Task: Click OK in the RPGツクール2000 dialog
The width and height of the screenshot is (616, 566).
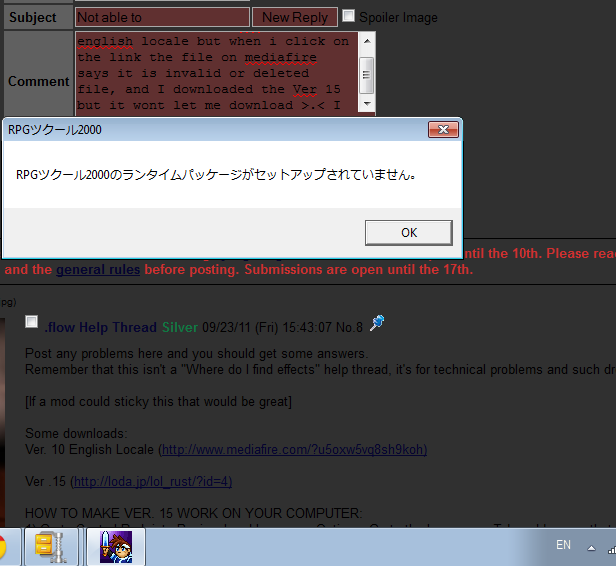Action: click(409, 233)
